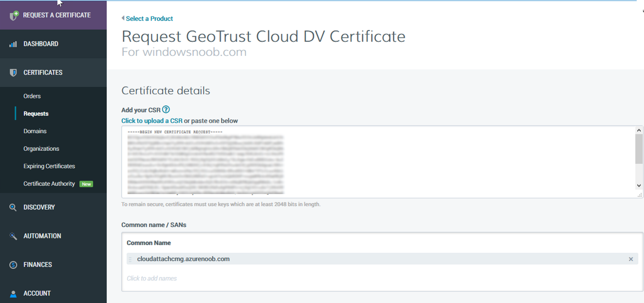Click the Request GeoTrust Cloud DV Certificate heading

[263, 36]
